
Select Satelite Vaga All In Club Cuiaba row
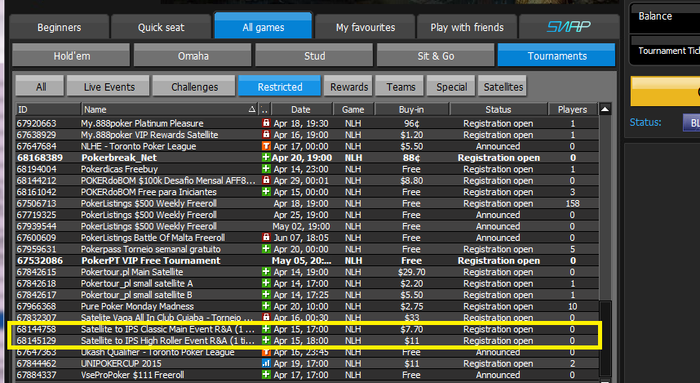pos(307,317)
